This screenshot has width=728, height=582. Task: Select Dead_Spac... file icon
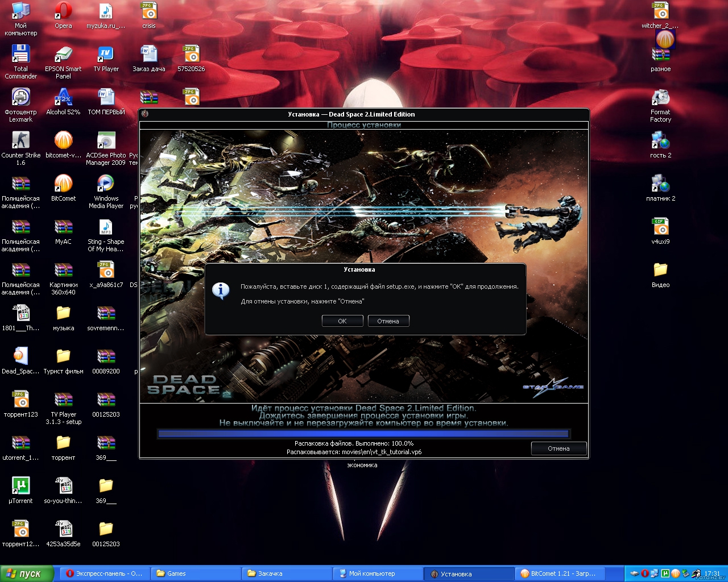pyautogui.click(x=21, y=361)
